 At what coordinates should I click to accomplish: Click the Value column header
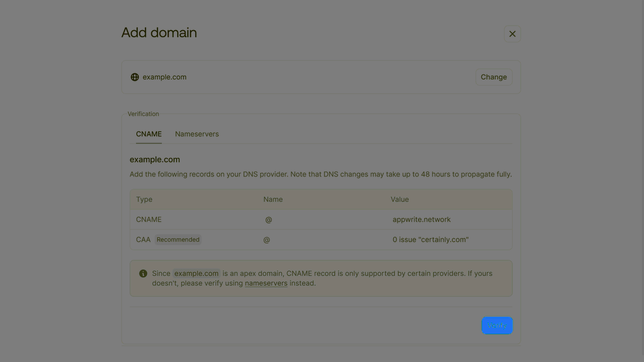pos(399,199)
